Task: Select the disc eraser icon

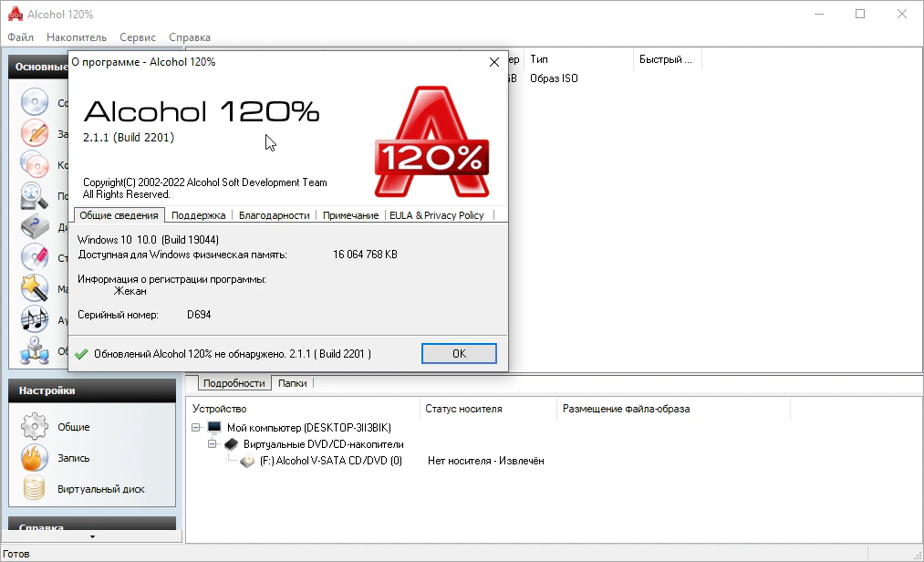Action: (35, 258)
